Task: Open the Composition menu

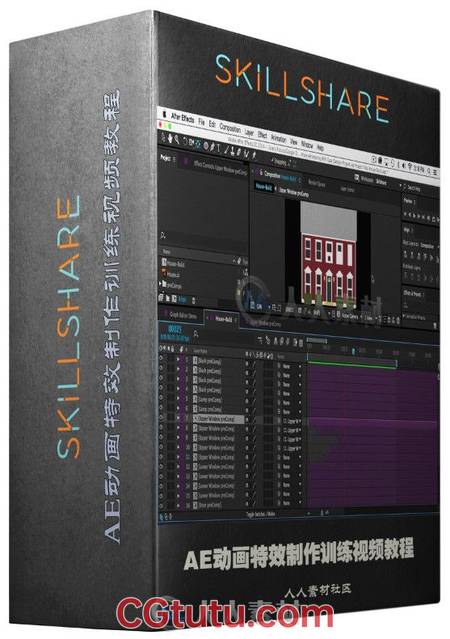Action: click(230, 127)
